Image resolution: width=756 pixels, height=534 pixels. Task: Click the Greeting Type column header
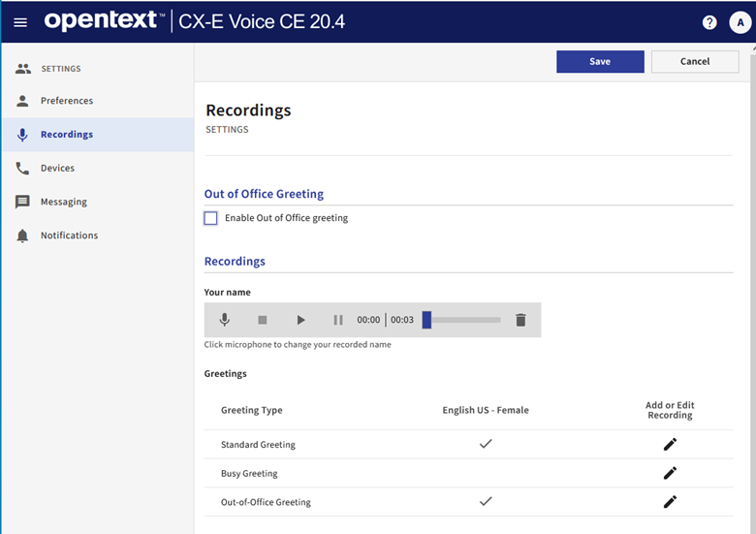[252, 410]
